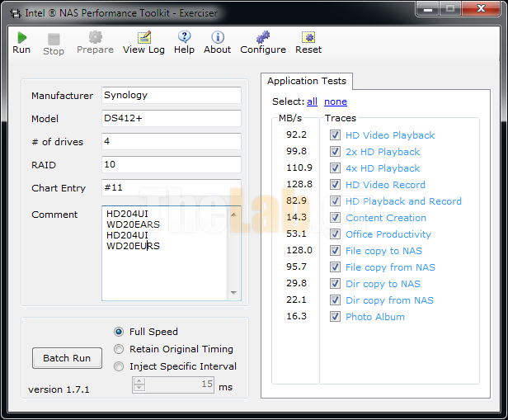Click in the RAID input field
508x420 pixels.
coord(172,165)
